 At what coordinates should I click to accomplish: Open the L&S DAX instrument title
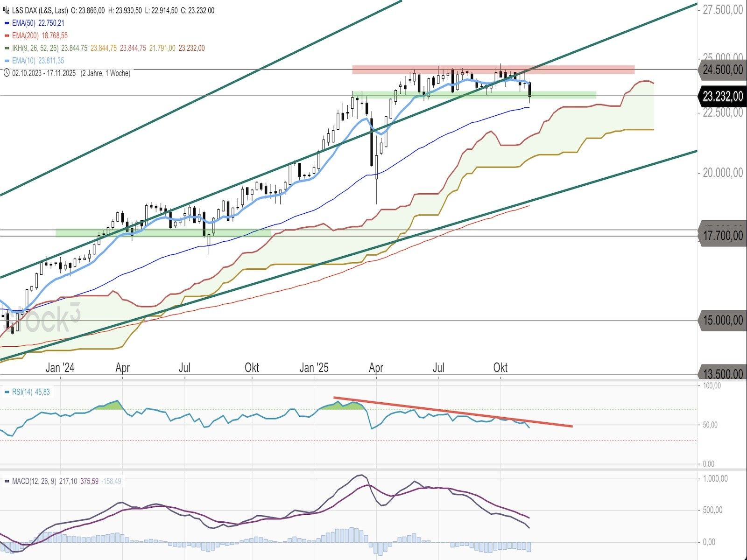point(40,10)
